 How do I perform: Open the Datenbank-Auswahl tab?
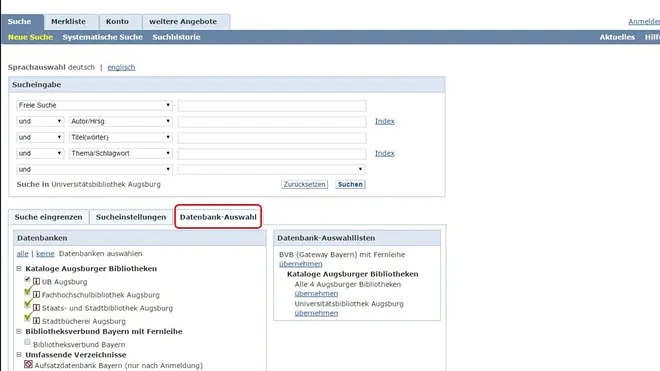(x=218, y=217)
